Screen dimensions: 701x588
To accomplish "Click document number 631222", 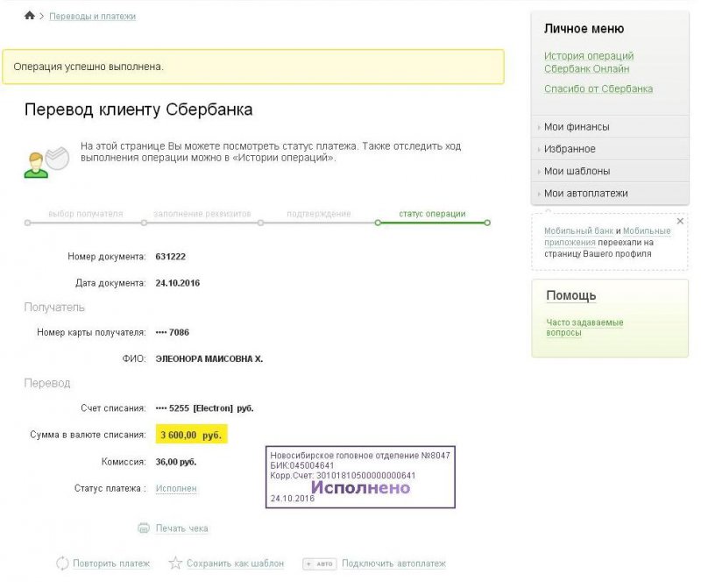I will tap(170, 257).
